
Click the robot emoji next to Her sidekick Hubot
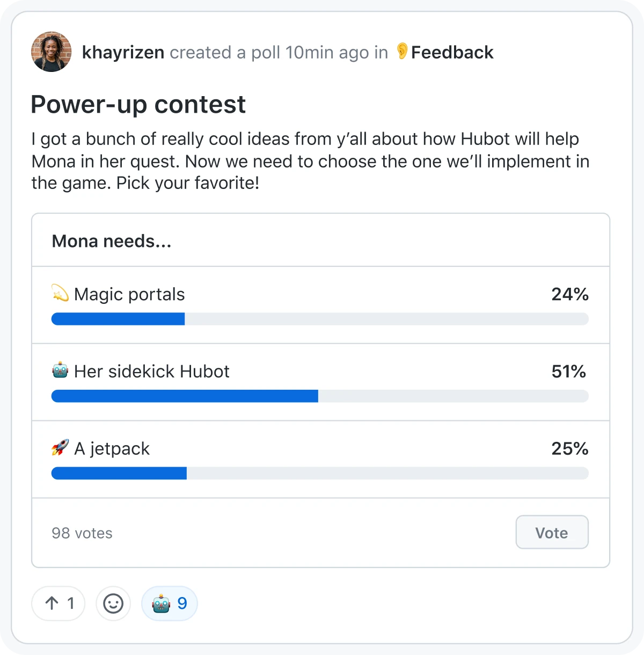click(x=59, y=371)
